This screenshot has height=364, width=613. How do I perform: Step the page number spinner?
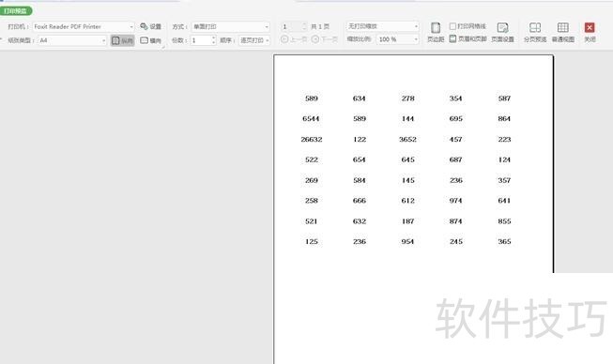pos(304,26)
